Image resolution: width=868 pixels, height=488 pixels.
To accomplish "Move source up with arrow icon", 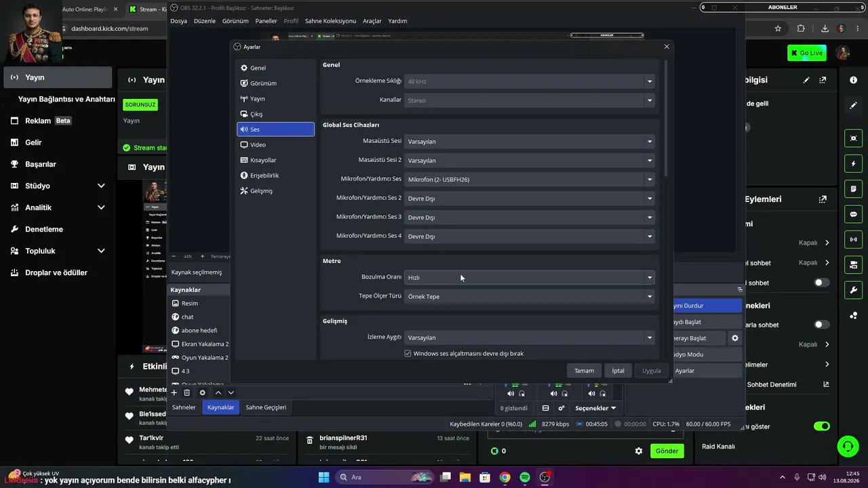I will point(218,392).
